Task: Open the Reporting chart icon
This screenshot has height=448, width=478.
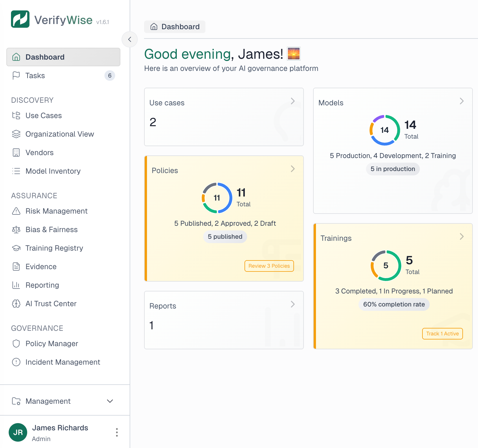Action: coord(16,285)
